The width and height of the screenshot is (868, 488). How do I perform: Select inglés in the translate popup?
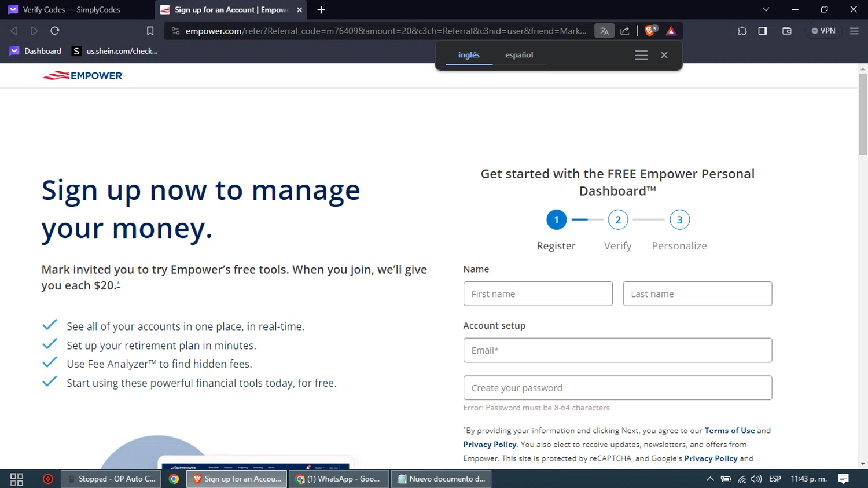tap(469, 55)
